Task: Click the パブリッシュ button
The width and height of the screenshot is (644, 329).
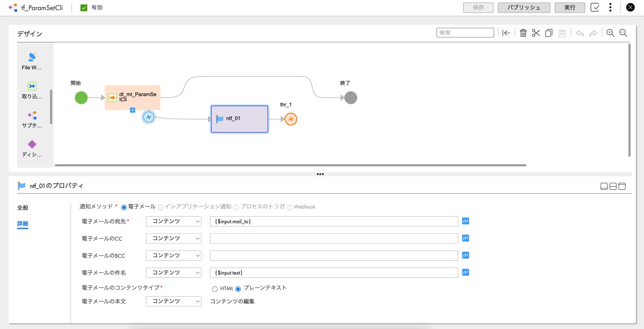Action: (524, 7)
